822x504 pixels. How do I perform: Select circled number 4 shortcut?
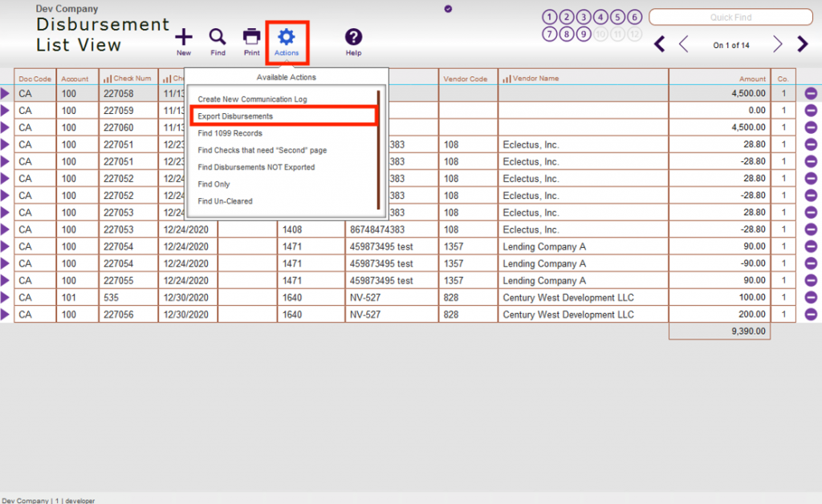point(600,18)
